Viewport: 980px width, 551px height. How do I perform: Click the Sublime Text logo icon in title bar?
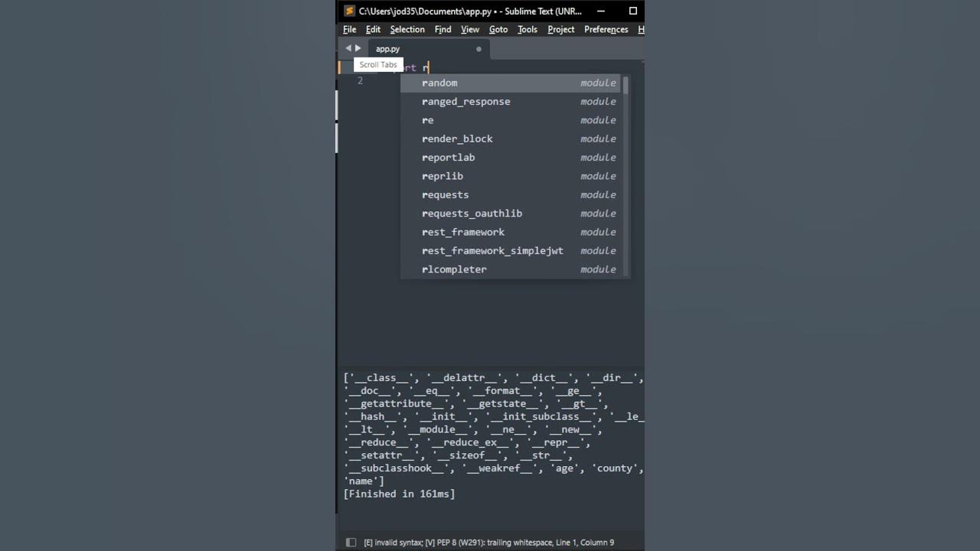[349, 11]
